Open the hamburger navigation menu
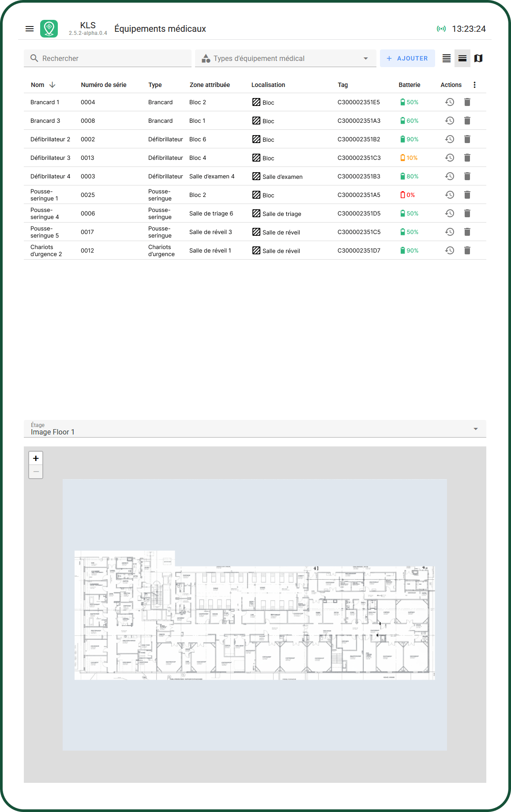Image resolution: width=511 pixels, height=812 pixels. [30, 29]
